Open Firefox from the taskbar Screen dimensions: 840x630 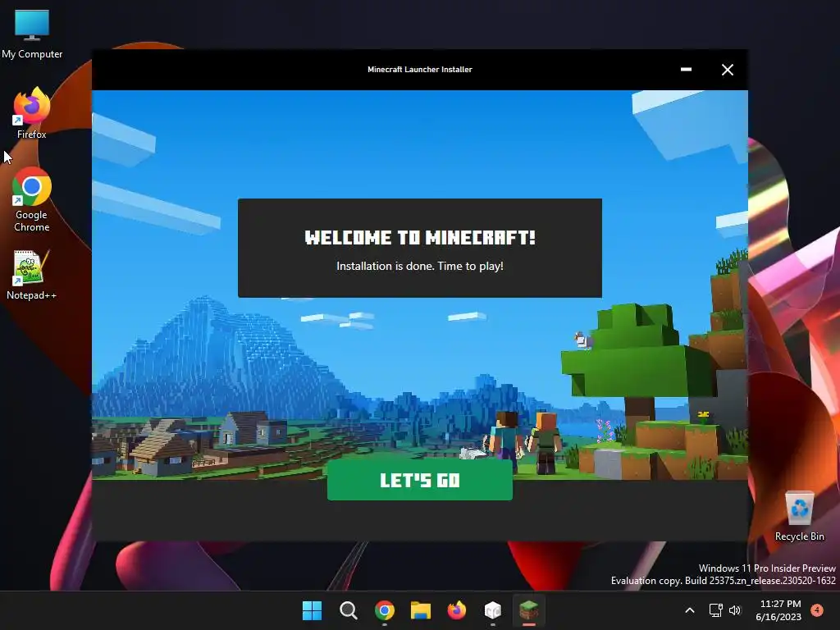pos(456,610)
